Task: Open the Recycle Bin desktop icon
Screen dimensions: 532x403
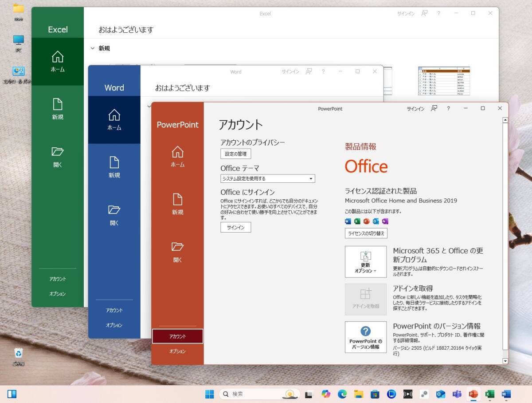Action: point(18,356)
